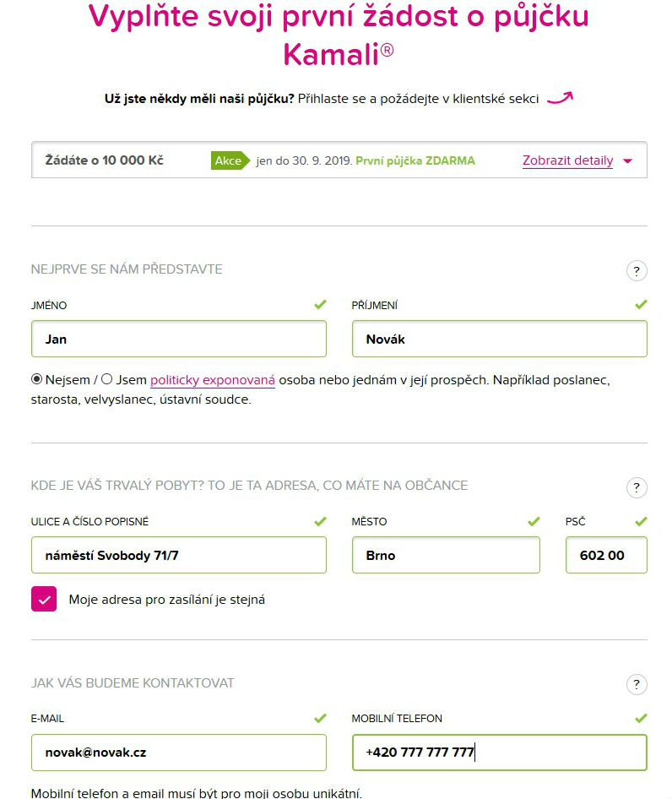Click the help icon beside Nejprve se nám představte
The image size is (672, 799).
pyautogui.click(x=637, y=270)
